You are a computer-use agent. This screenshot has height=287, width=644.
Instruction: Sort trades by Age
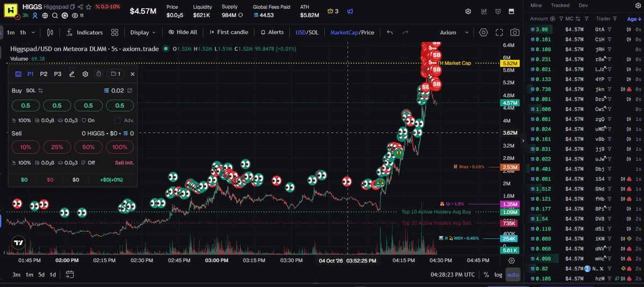pos(633,19)
